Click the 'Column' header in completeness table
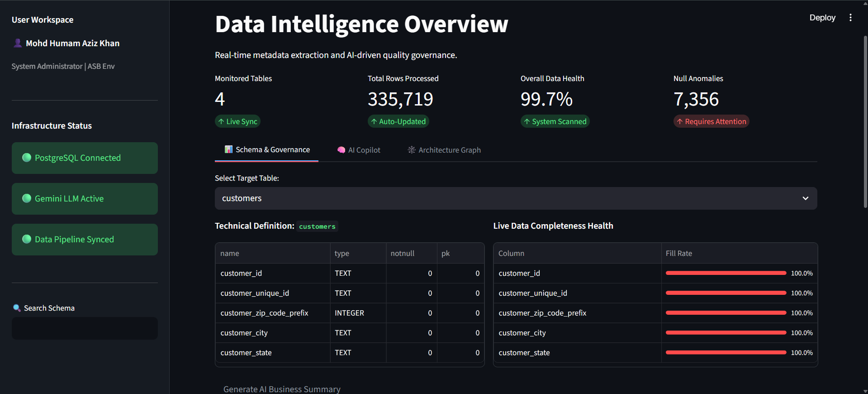Viewport: 868px width, 394px height. click(x=578, y=253)
